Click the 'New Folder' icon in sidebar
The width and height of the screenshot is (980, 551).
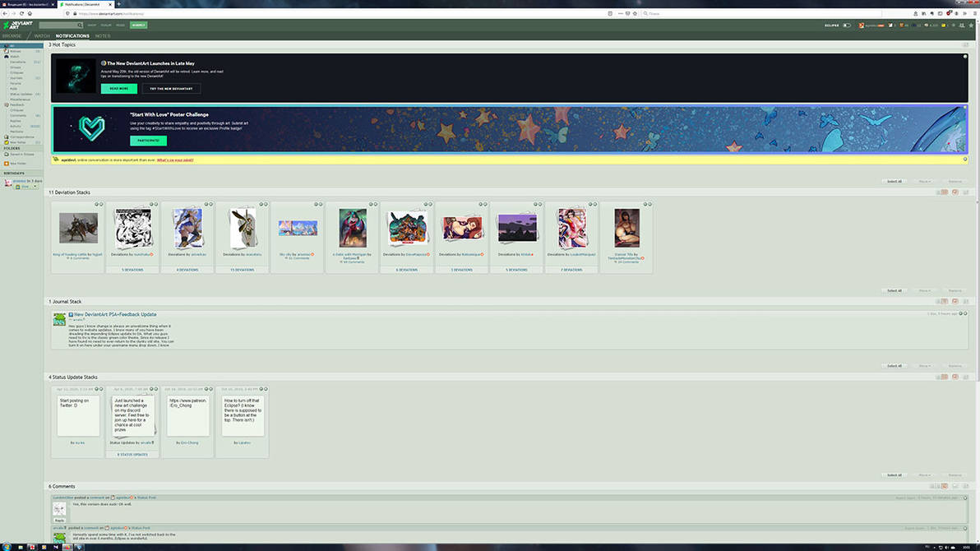coord(7,163)
